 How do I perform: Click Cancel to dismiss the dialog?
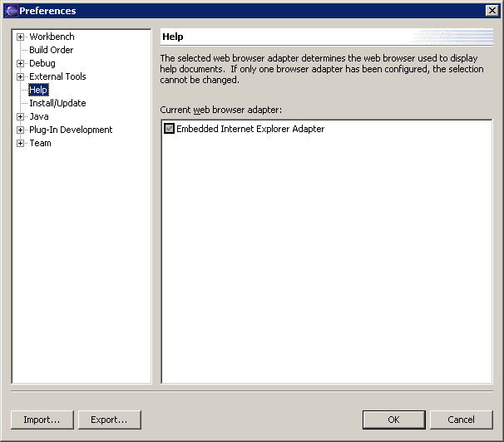tap(462, 420)
